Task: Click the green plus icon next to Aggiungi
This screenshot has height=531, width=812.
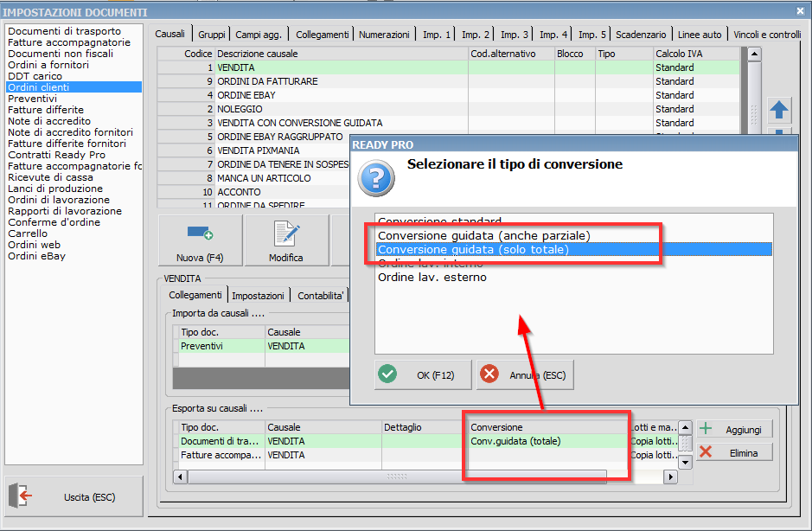Action: pos(706,429)
